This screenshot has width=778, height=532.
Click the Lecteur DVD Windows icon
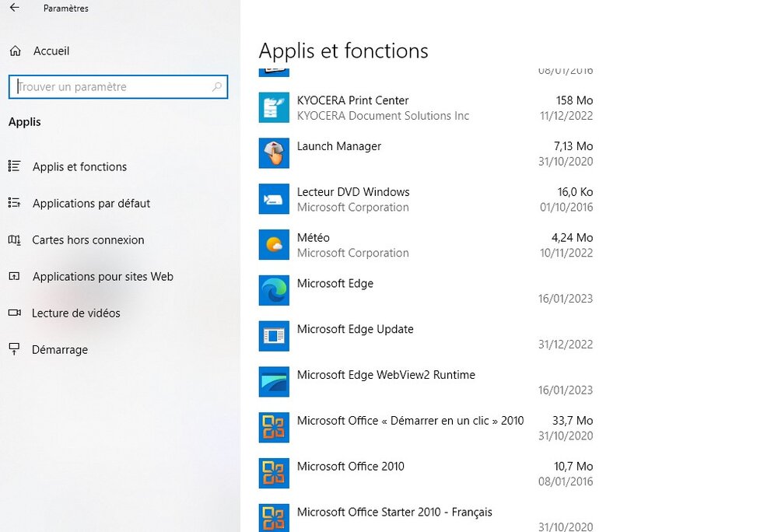pos(274,199)
